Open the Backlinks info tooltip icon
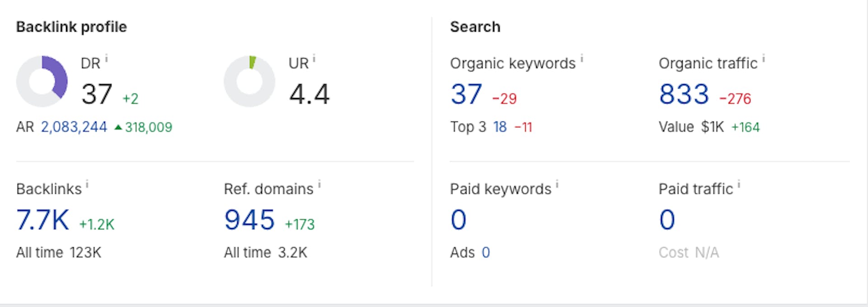Image resolution: width=868 pixels, height=307 pixels. click(x=87, y=184)
